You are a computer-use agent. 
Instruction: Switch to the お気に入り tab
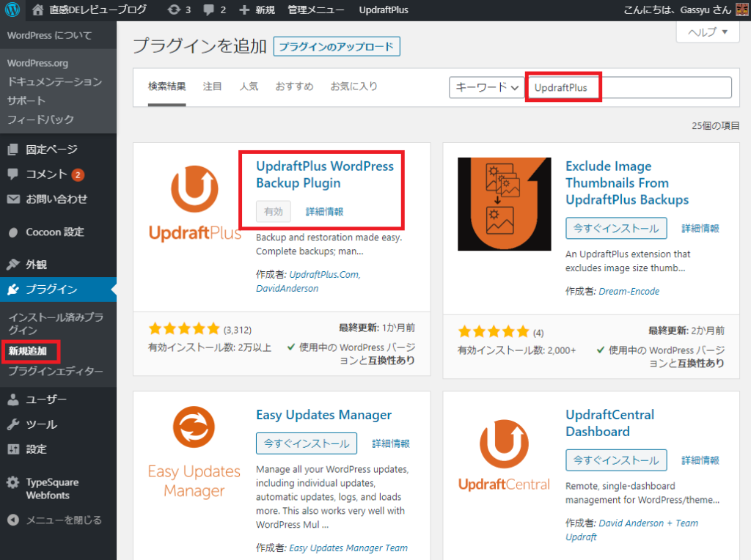353,86
